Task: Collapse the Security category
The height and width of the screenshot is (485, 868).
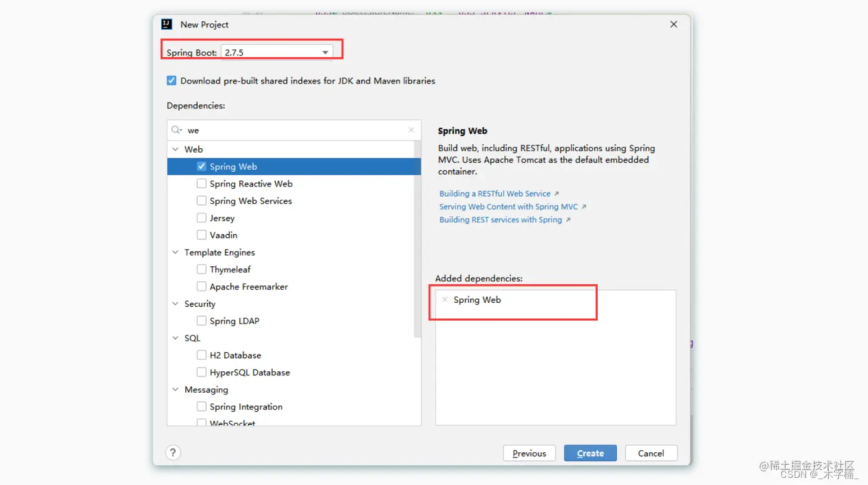Action: (176, 303)
